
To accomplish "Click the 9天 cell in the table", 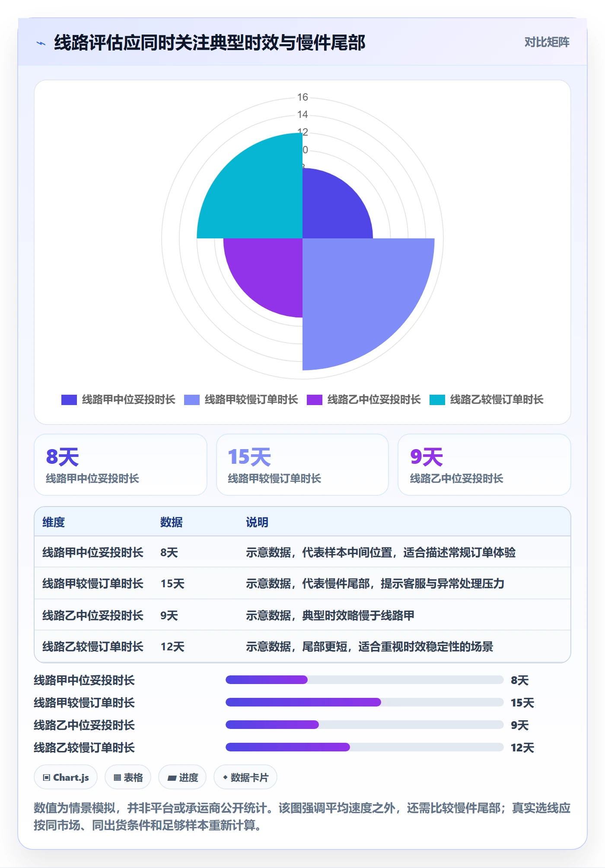I will point(169,615).
